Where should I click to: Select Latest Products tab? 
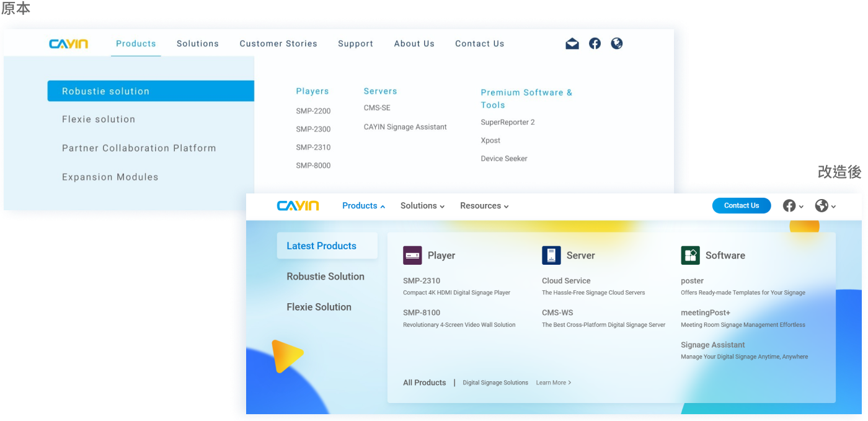327,246
